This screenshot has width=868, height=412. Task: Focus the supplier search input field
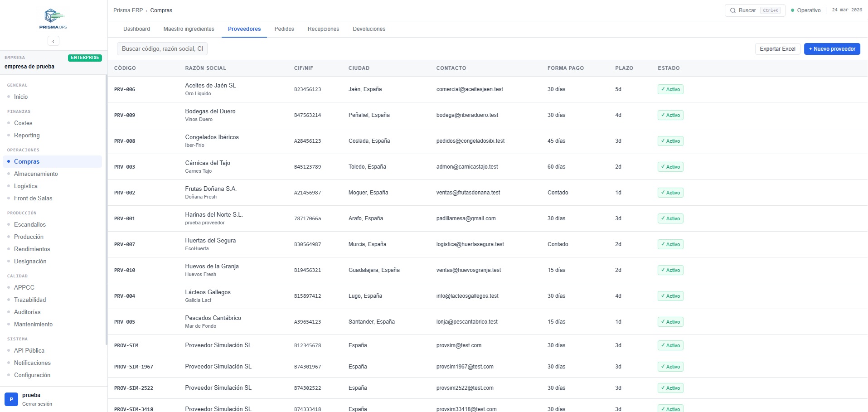pyautogui.click(x=162, y=49)
